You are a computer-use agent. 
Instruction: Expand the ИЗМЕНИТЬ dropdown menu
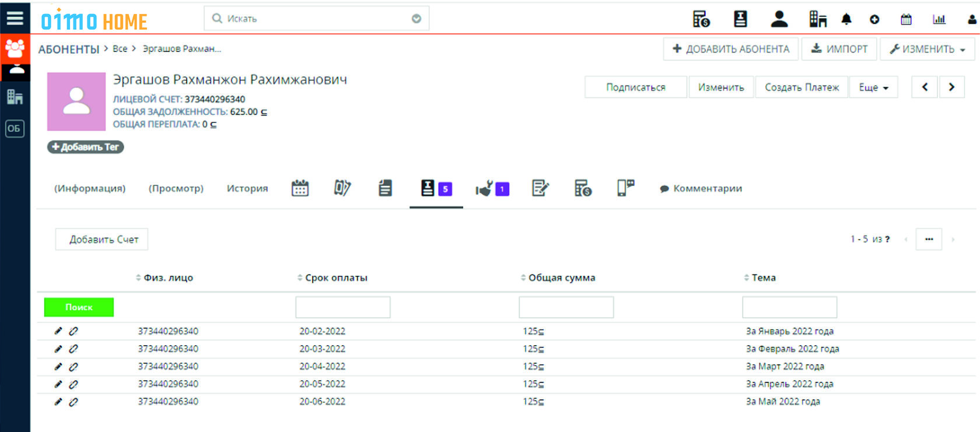pos(927,49)
